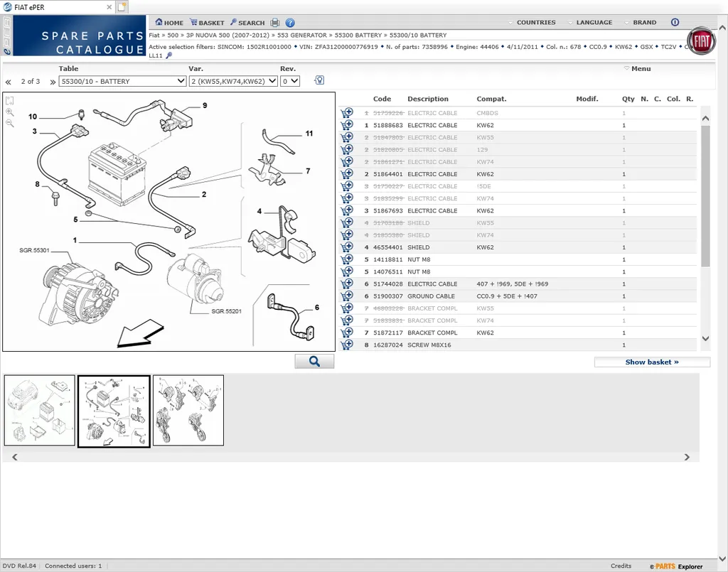Add SCREW M8X16 16287024 to basket

click(x=347, y=344)
